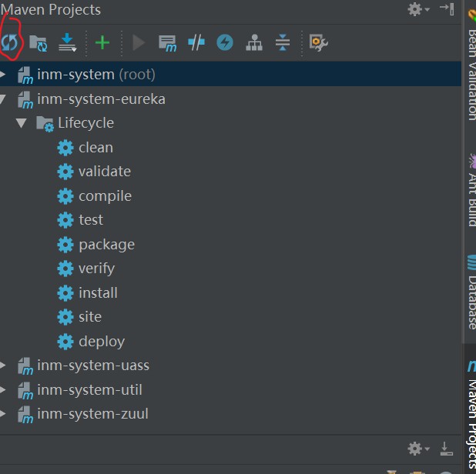Open Execute Maven Goal dialog icon
The height and width of the screenshot is (474, 476).
click(x=167, y=43)
